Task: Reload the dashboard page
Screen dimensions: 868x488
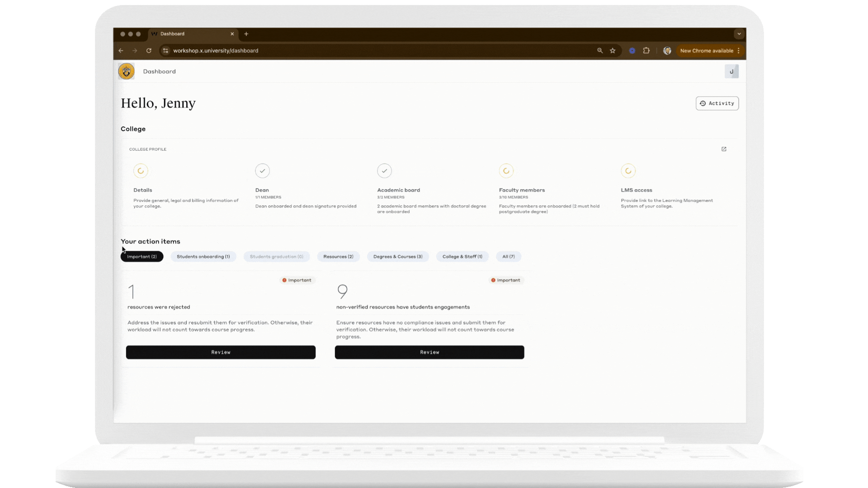Action: click(149, 51)
